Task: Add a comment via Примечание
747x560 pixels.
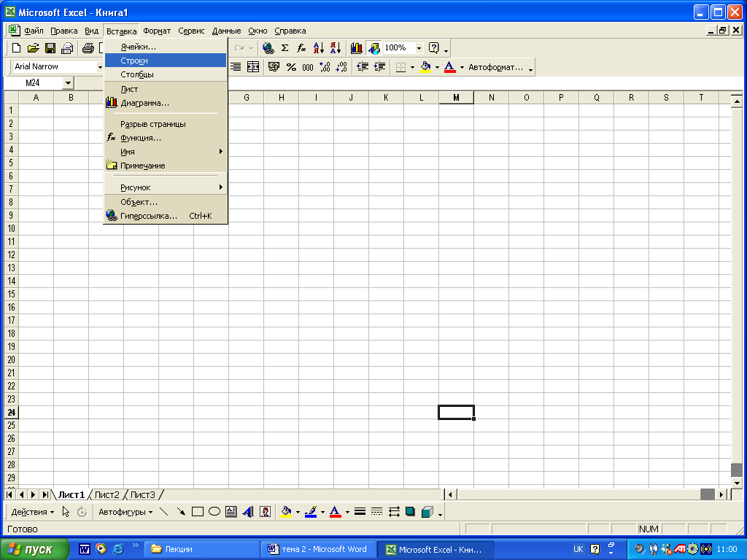Action: pos(166,166)
